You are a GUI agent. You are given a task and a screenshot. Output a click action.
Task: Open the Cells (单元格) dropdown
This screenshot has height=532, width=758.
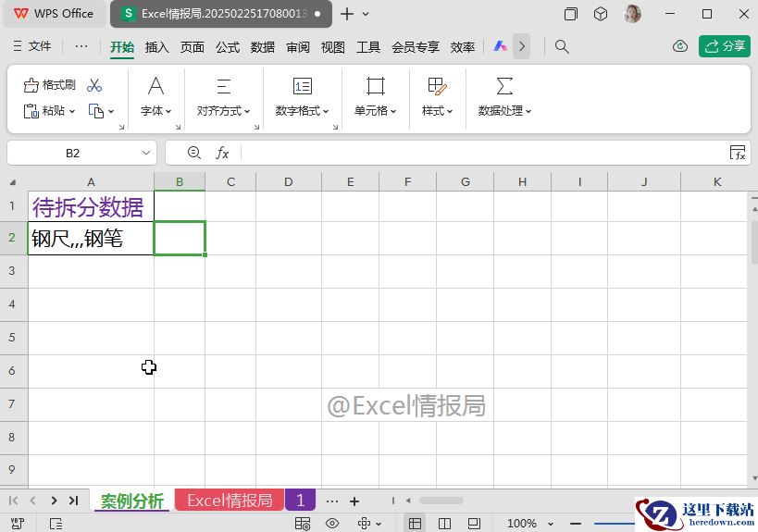[375, 96]
